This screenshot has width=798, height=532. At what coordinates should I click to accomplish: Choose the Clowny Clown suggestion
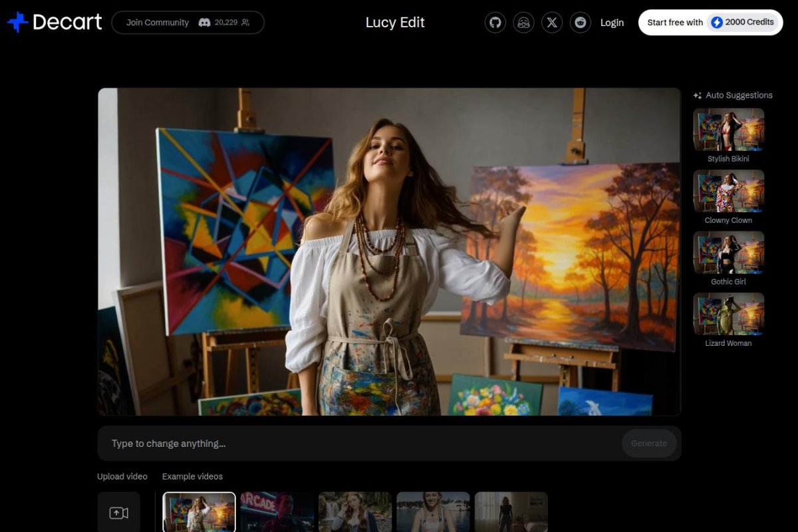[728, 192]
